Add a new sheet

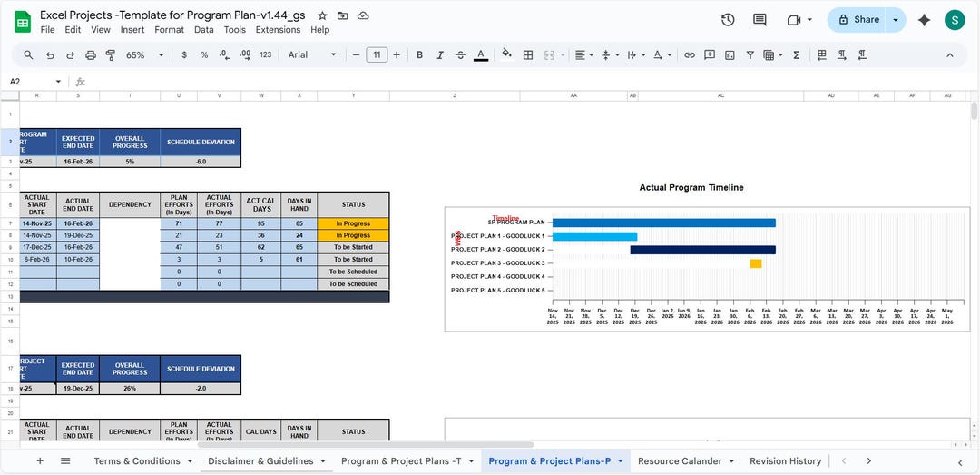(40, 461)
